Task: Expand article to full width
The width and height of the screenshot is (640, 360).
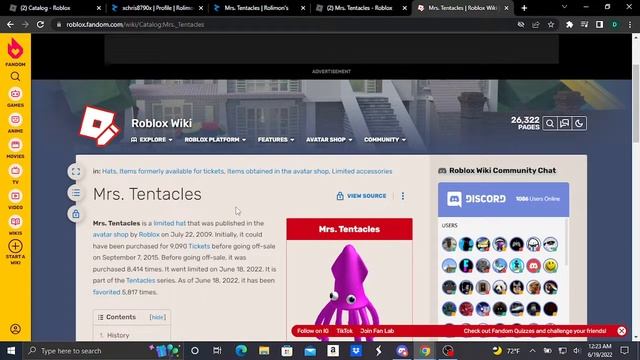Action: tap(76, 171)
